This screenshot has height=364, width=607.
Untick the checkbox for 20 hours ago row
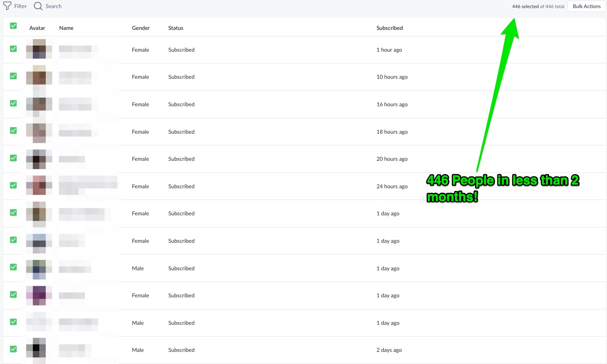coord(13,158)
